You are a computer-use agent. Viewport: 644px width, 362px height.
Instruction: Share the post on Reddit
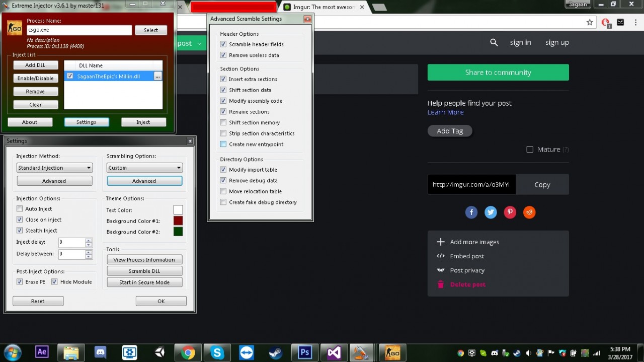coord(529,212)
